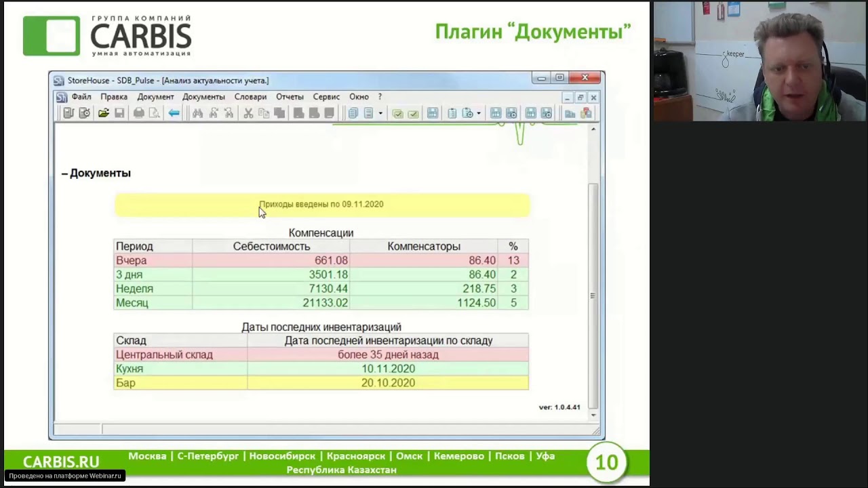This screenshot has width=868, height=488.
Task: Open the Правка menu
Action: click(x=114, y=97)
